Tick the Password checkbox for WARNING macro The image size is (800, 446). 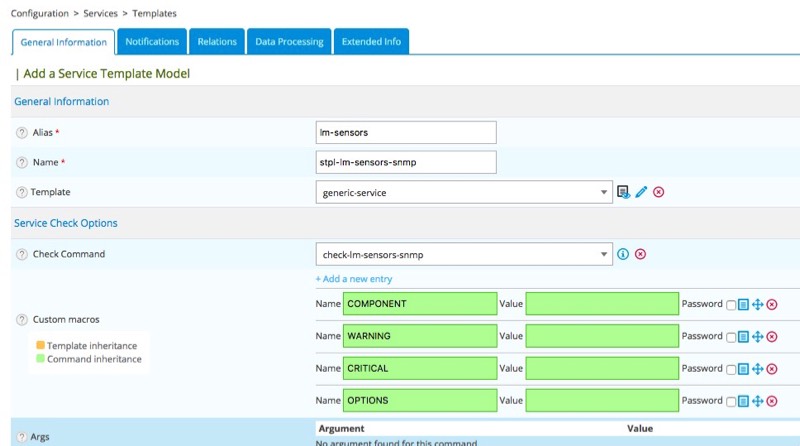coord(731,337)
